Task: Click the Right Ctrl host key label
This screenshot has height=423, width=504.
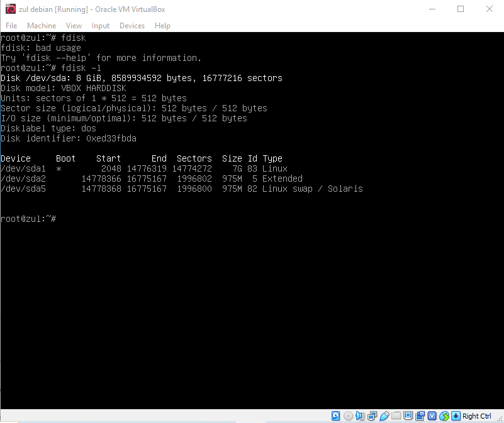Action: tap(477, 416)
